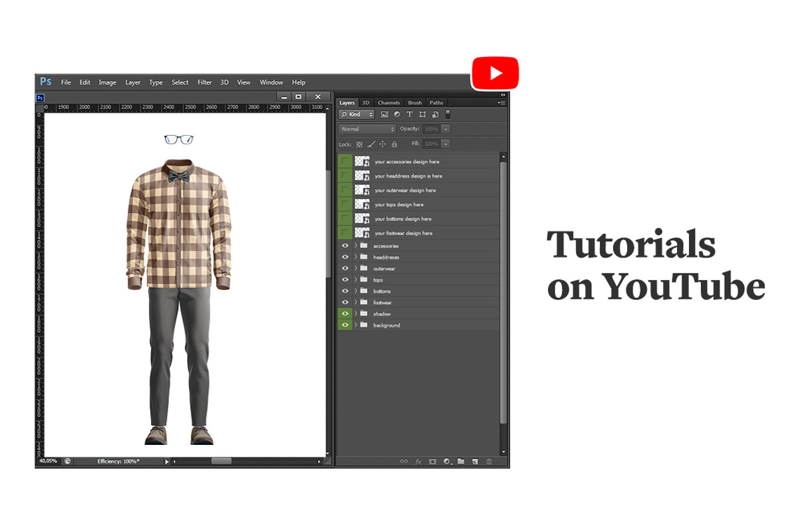Image resolution: width=798 pixels, height=532 pixels.
Task: Enable the type layer filter icon
Action: [x=410, y=114]
